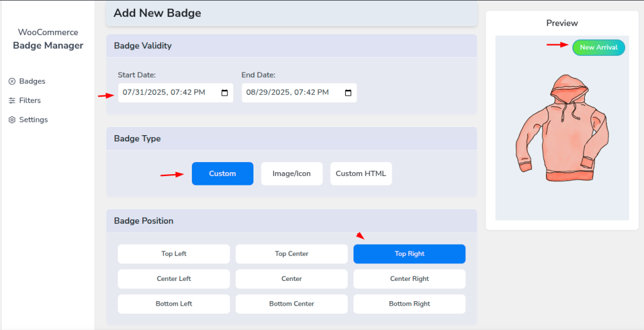Click the hoodie preview image

(562, 128)
